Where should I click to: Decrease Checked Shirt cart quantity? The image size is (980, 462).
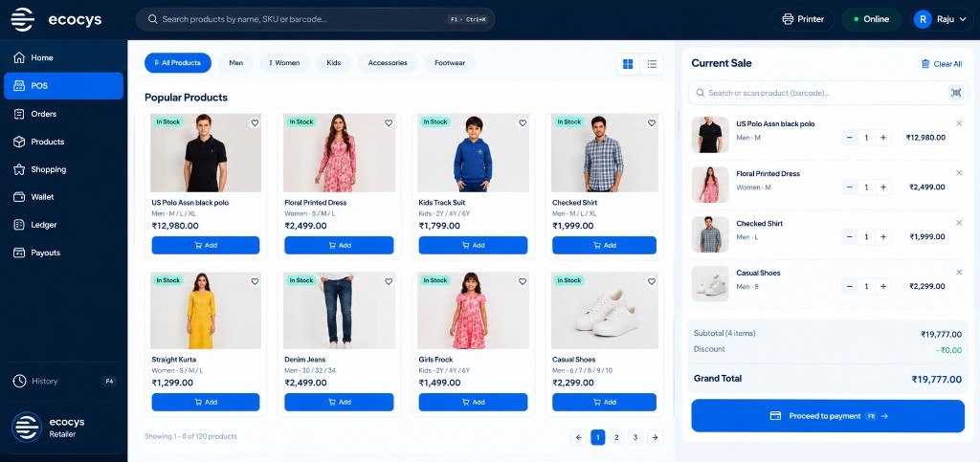(850, 236)
